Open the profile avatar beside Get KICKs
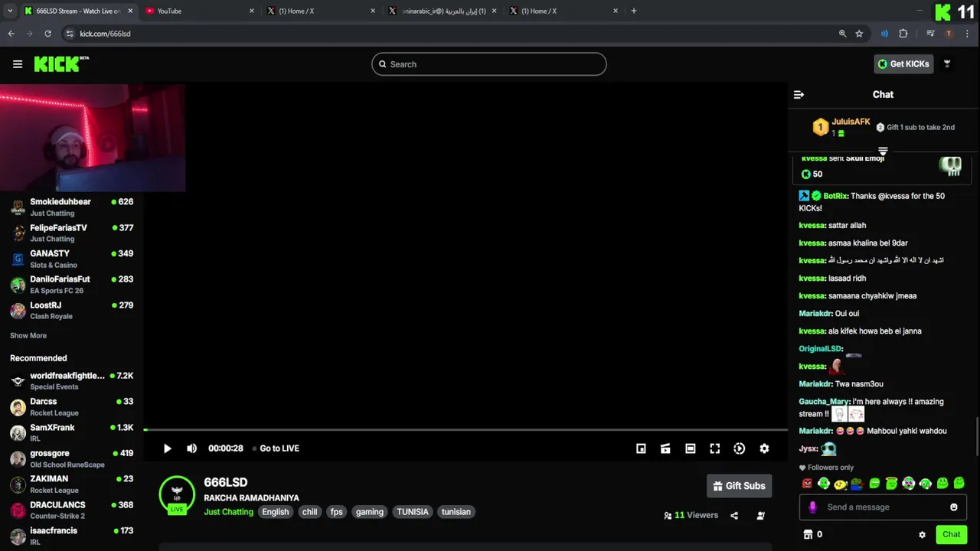 947,64
